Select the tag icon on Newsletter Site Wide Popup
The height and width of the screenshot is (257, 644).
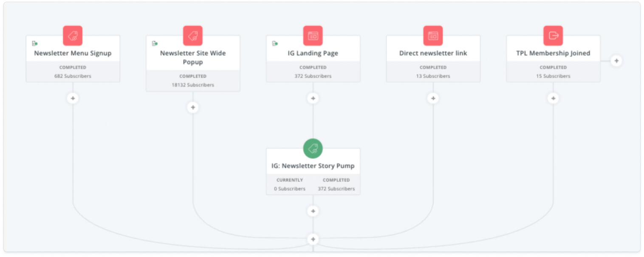coord(193,36)
